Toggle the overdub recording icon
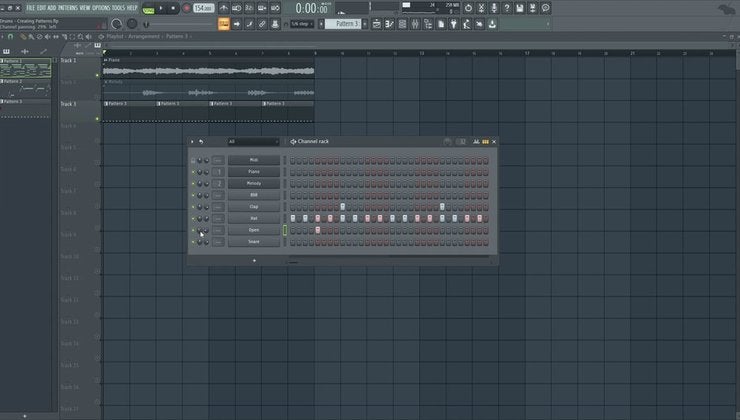 [262, 8]
